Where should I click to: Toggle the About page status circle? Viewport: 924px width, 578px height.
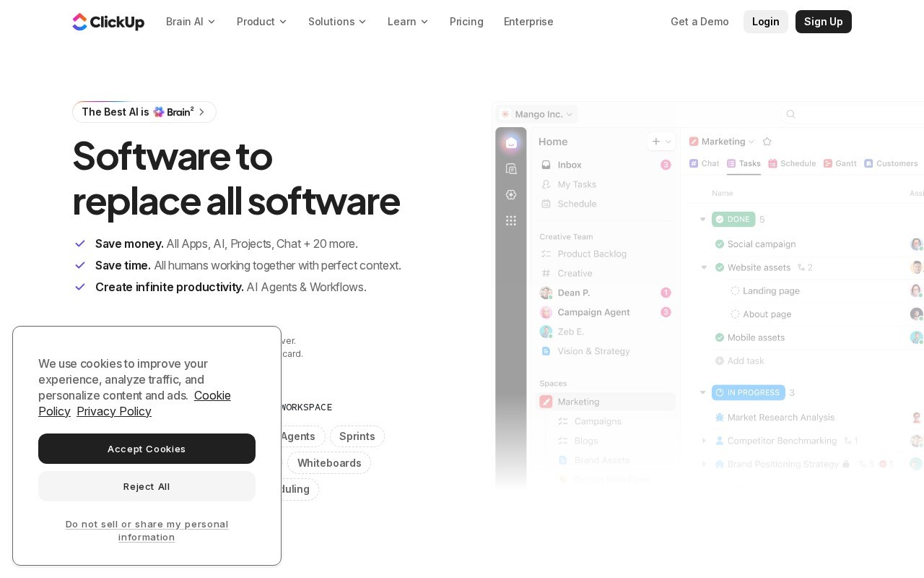[x=735, y=314]
